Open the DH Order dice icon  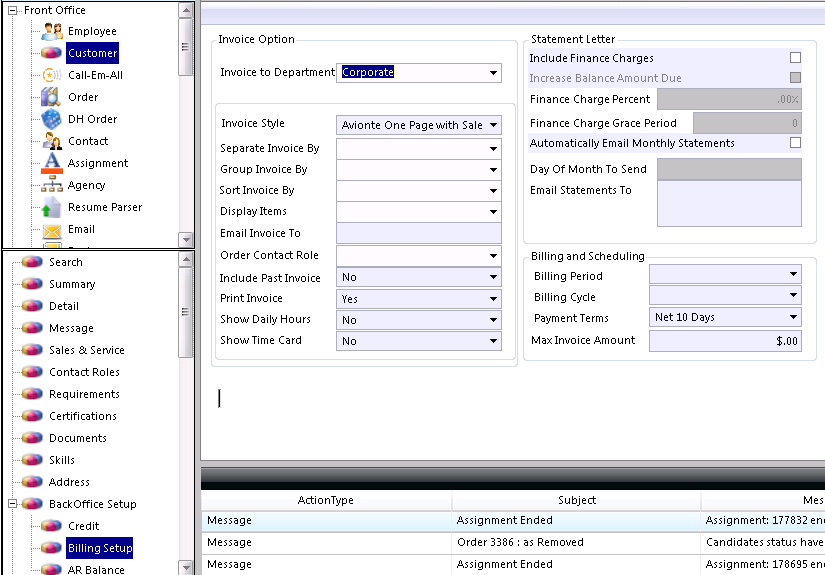[52, 119]
